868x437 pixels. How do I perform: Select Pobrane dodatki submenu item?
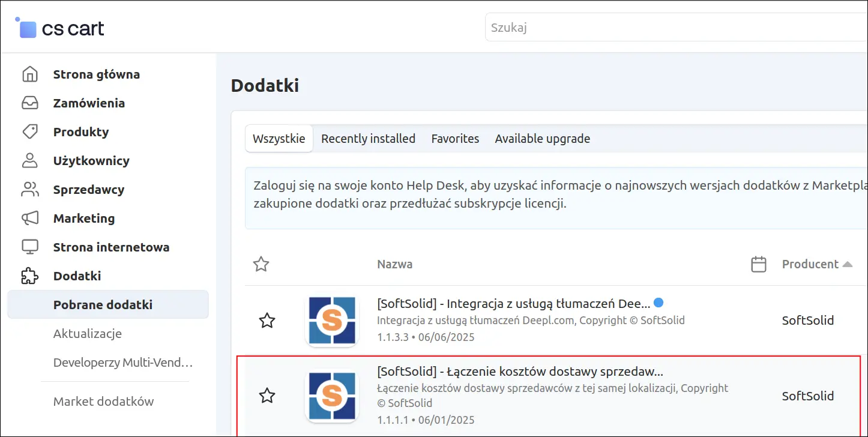(108, 305)
